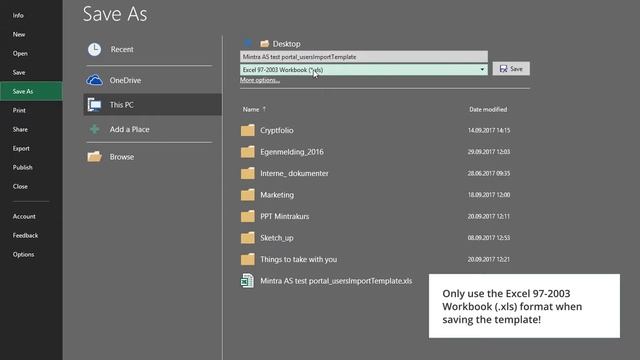Open the Marketing folder name
The width and height of the screenshot is (640, 360).
tap(277, 195)
